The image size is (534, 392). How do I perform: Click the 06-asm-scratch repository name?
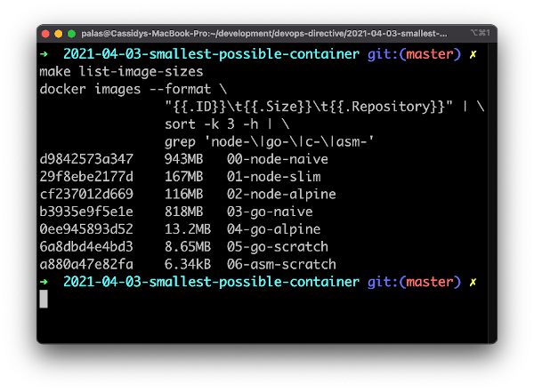click(281, 264)
